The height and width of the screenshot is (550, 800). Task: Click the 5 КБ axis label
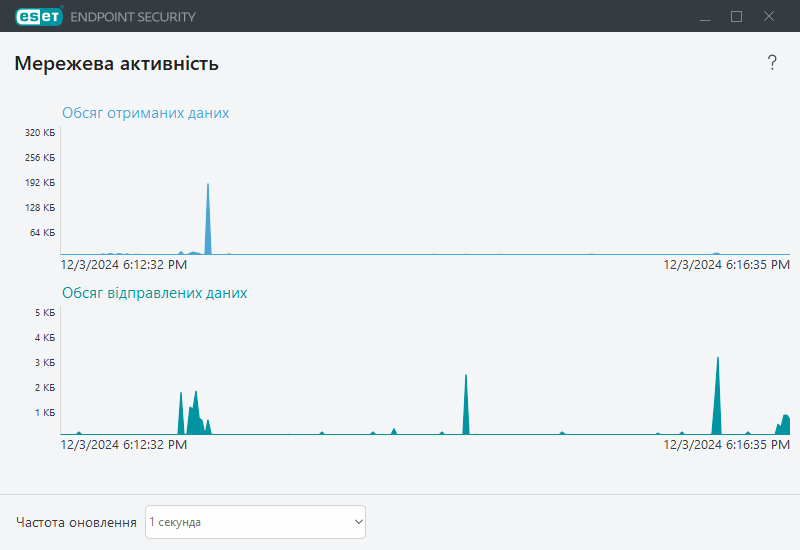43,313
